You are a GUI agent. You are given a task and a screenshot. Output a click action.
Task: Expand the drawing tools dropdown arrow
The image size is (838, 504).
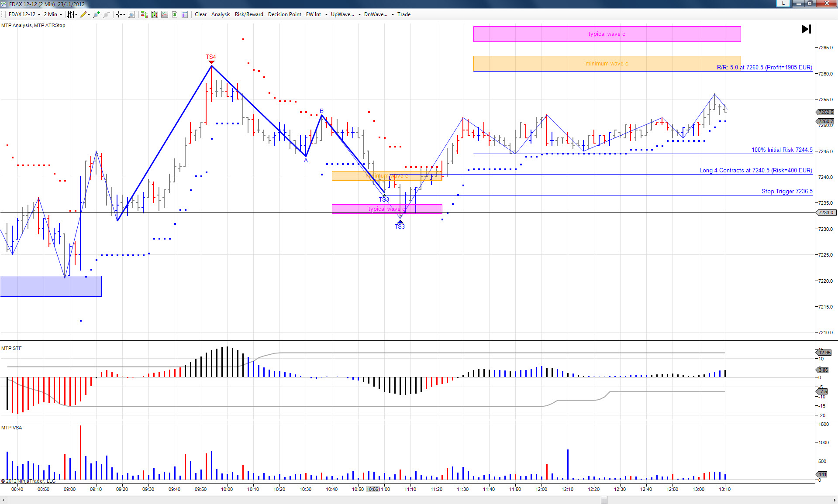89,14
